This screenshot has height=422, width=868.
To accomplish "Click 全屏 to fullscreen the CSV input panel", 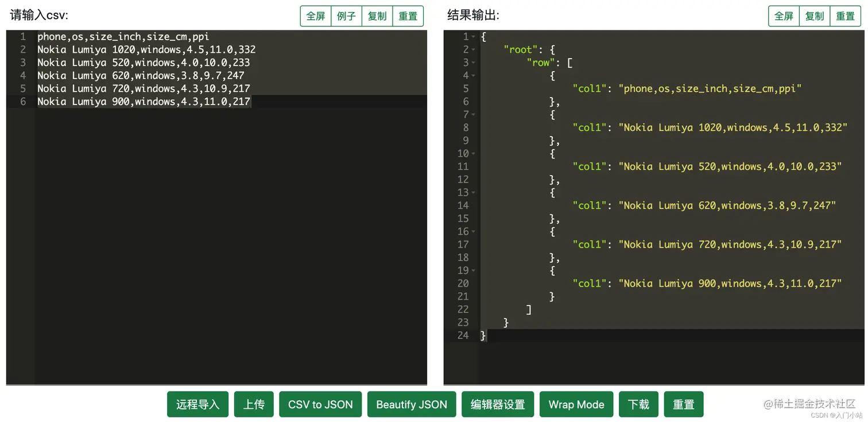I will 315,16.
